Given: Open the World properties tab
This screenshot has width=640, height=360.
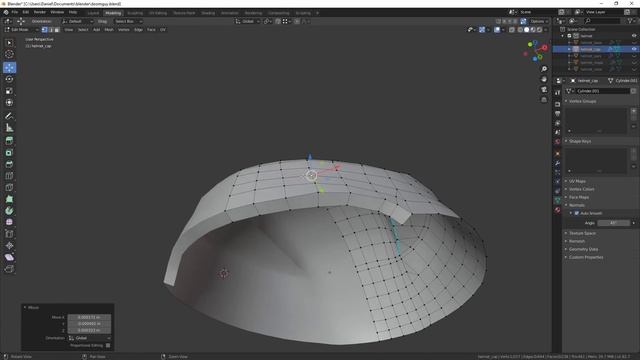Looking at the screenshot, I should (x=558, y=142).
